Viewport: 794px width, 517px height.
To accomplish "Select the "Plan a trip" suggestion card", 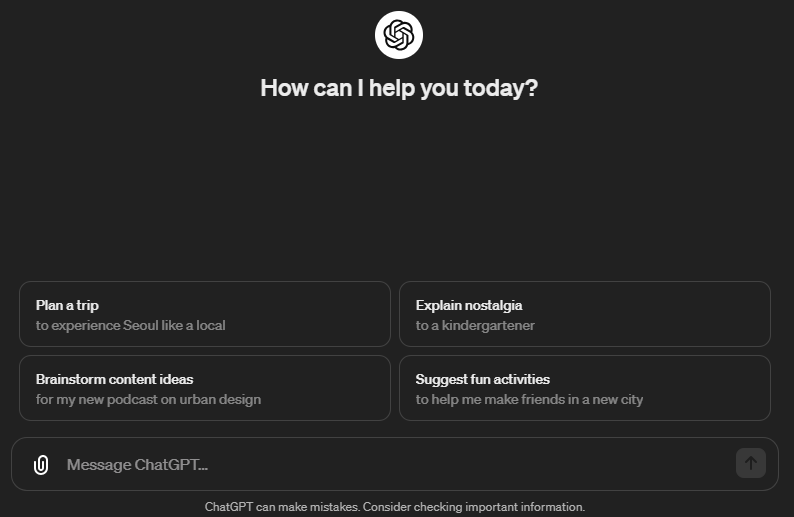I will (x=204, y=314).
